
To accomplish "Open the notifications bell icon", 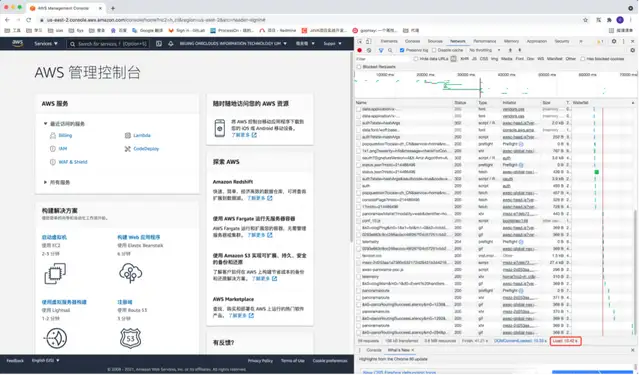I will point(171,44).
